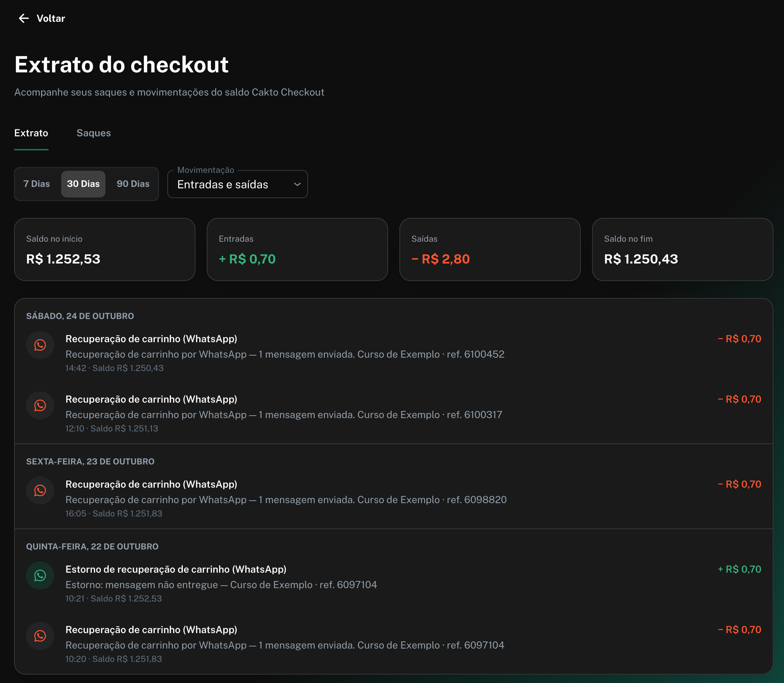
Task: Click the + R$ 0,70 refund amount
Action: pos(739,570)
